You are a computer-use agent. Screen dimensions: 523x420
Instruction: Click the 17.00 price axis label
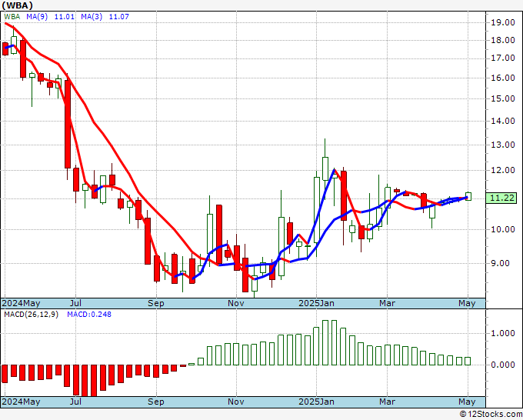503,58
